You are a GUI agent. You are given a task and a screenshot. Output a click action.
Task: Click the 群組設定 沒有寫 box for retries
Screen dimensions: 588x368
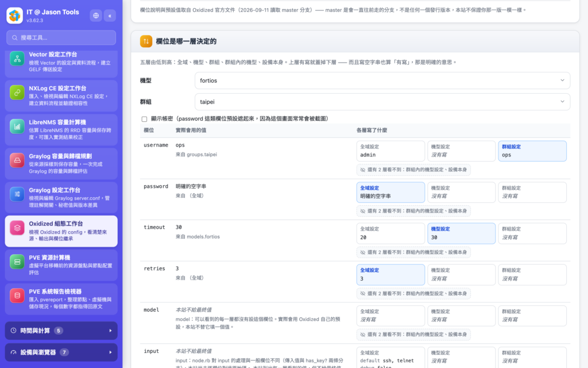coord(532,274)
